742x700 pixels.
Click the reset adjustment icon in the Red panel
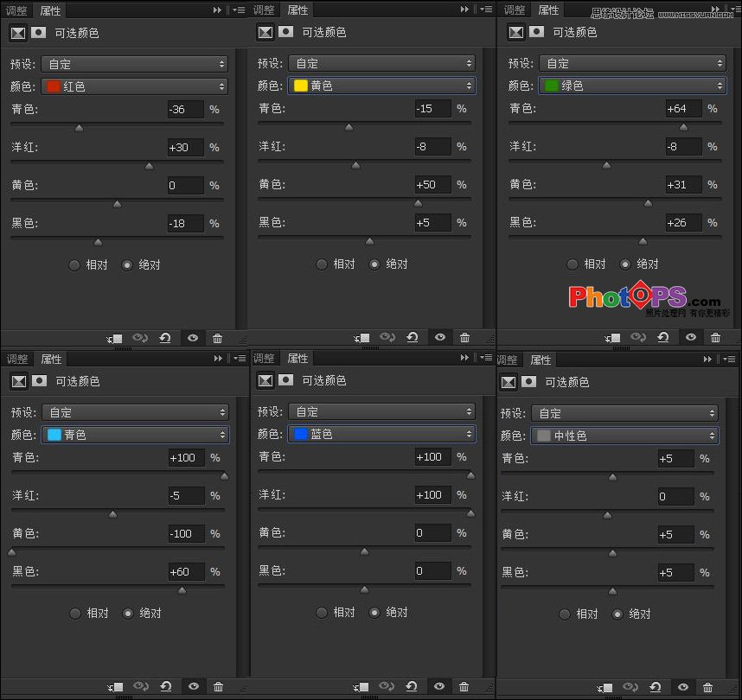pyautogui.click(x=166, y=338)
